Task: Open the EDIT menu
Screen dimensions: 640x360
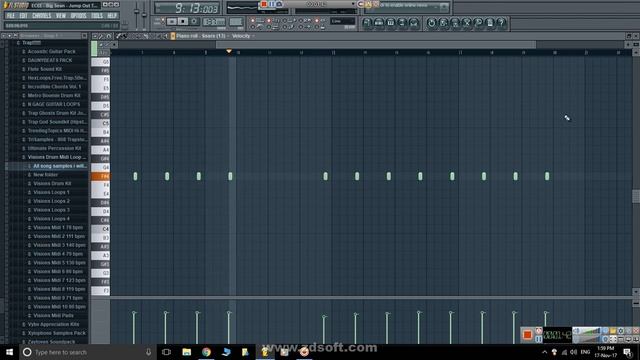Action: (x=23, y=16)
